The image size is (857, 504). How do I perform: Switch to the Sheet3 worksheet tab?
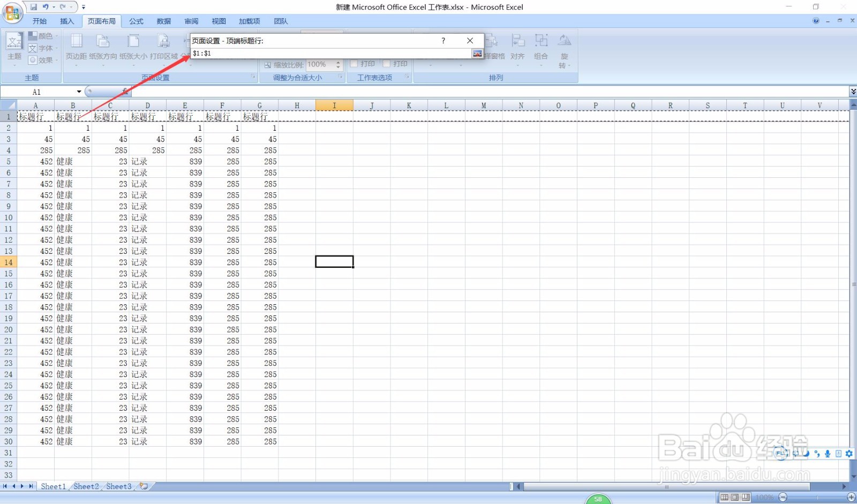coord(119,486)
